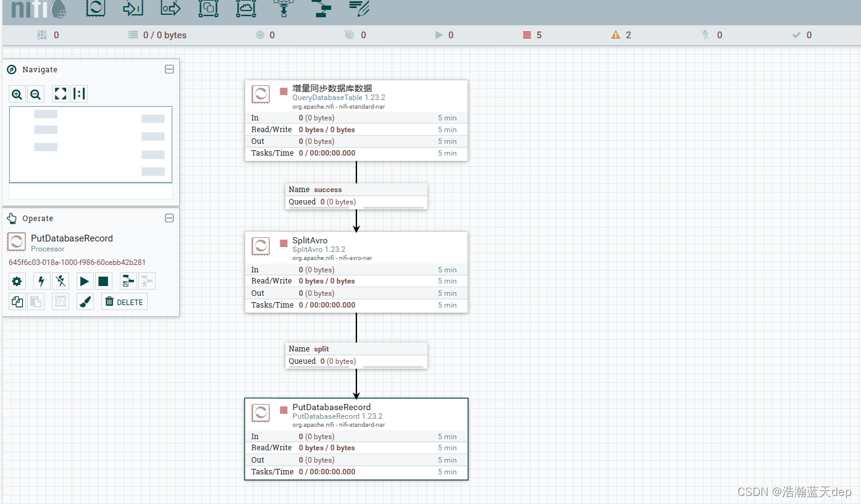
Task: Collapse the Navigate panel
Action: 169,69
